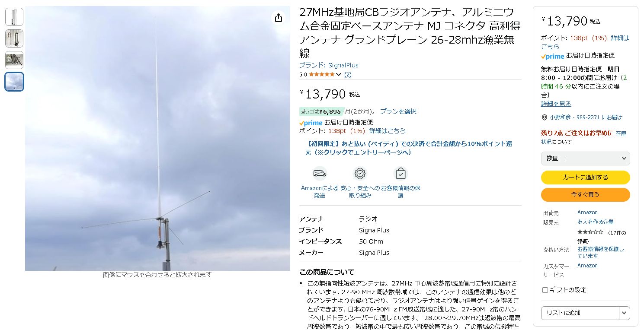The image size is (644, 330).
Task: Open the 数量 quantity dropdown
Action: pyautogui.click(x=585, y=159)
